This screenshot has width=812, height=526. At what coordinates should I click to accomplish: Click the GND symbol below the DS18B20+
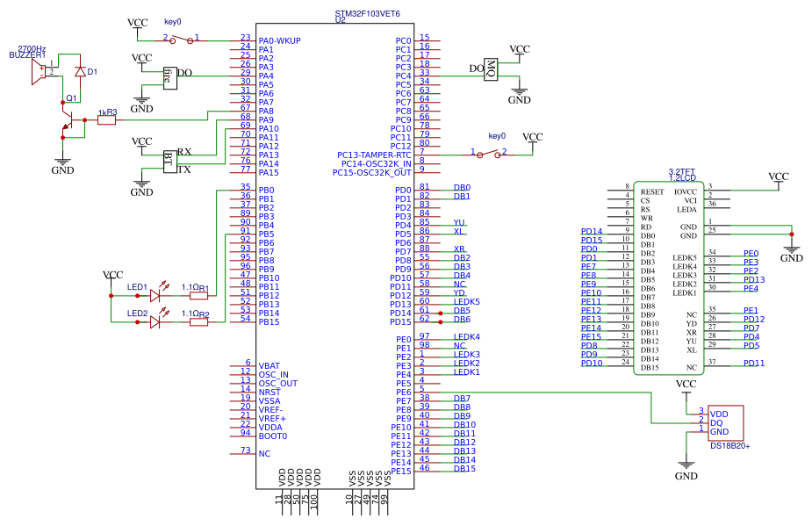[x=686, y=472]
